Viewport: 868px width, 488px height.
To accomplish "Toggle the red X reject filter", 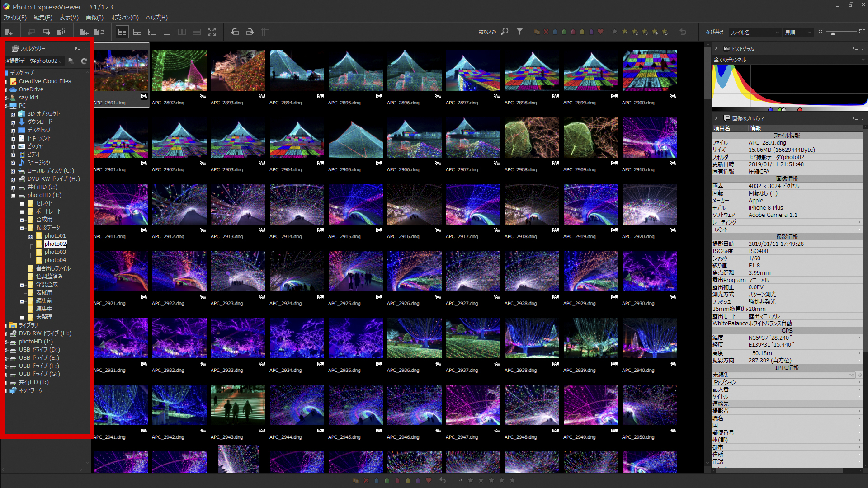I will 546,32.
